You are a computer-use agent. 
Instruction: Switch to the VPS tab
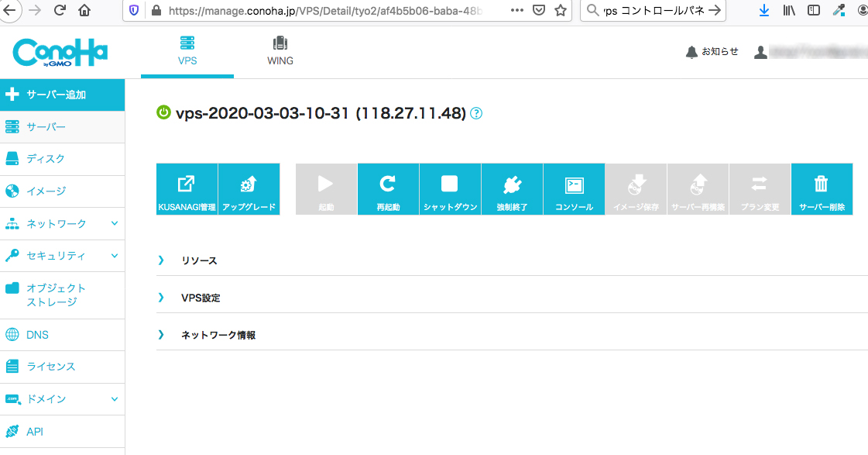pyautogui.click(x=187, y=51)
